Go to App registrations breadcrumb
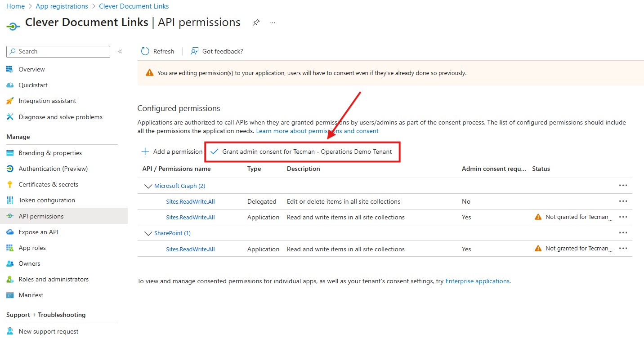Viewport: 644px width, 352px height. click(62, 6)
